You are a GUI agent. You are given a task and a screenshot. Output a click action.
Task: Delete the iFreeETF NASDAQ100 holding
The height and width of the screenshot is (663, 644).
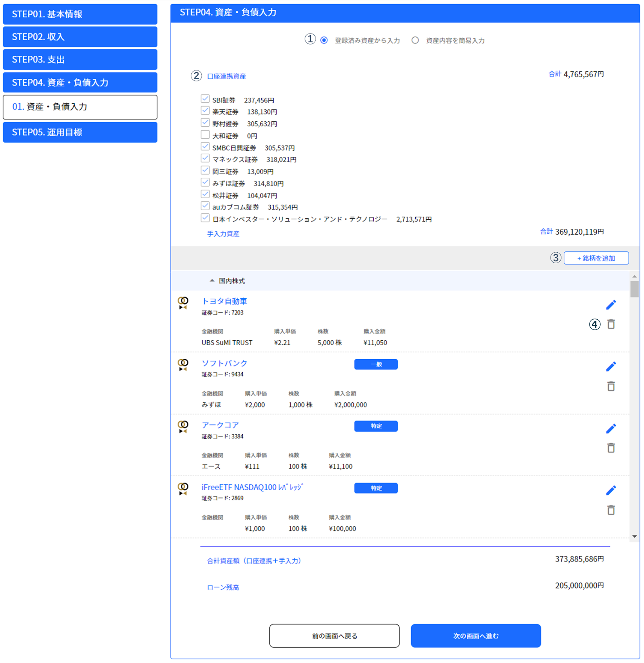point(611,510)
